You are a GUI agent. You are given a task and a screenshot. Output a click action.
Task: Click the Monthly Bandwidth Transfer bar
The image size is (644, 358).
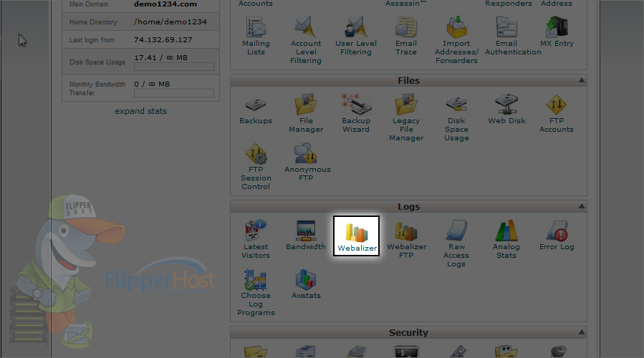pos(174,93)
